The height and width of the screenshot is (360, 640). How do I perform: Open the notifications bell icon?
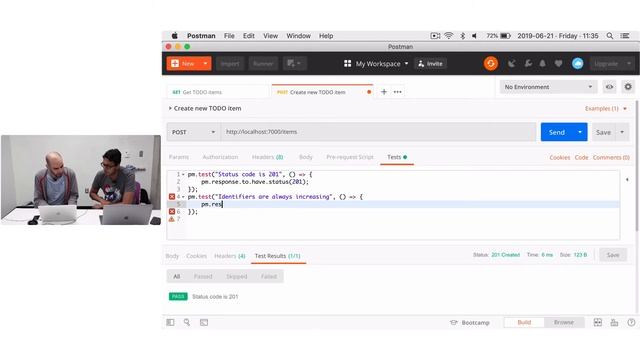pos(542,64)
